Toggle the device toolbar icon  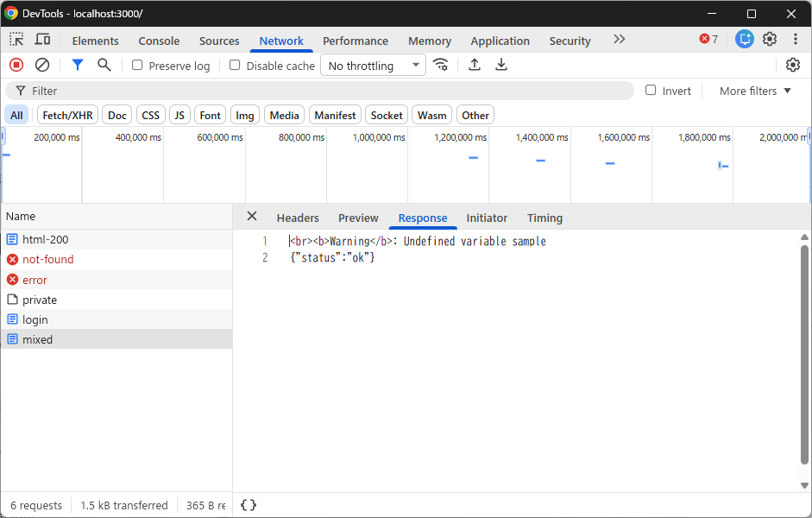point(42,40)
